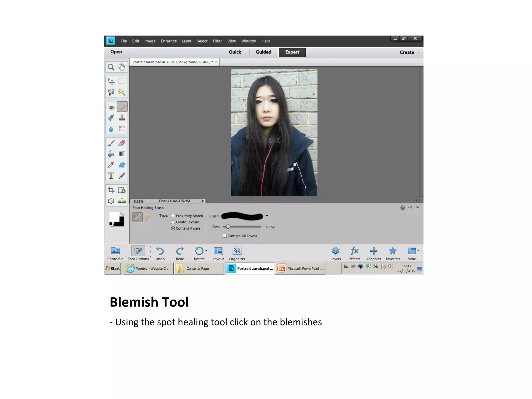Image resolution: width=532 pixels, height=399 pixels.
Task: Expand the Open dropdown arrow
Action: tap(129, 52)
